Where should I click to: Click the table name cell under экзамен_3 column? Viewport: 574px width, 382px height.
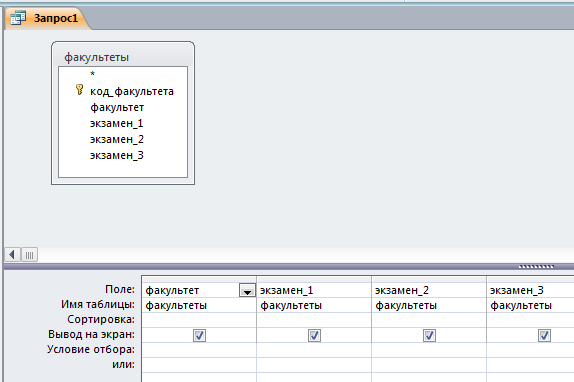530,305
